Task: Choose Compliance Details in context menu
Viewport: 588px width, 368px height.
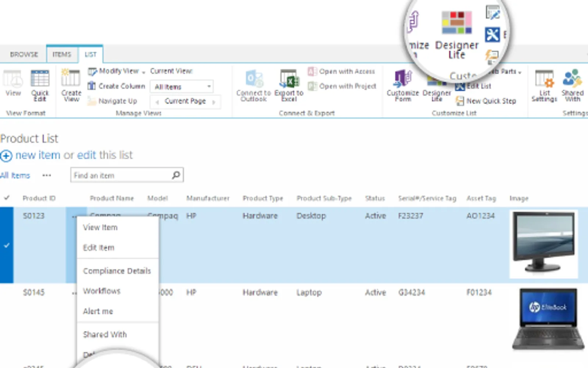Action: click(x=117, y=271)
